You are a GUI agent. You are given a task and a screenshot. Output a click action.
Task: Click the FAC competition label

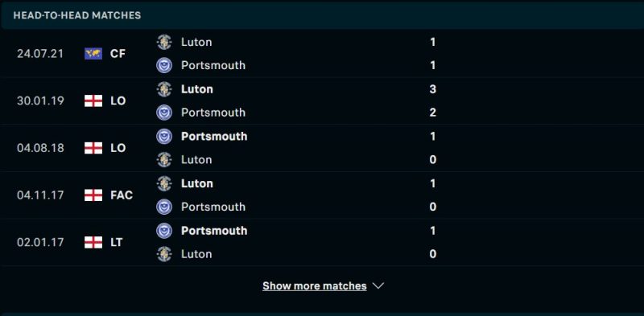pyautogui.click(x=122, y=195)
